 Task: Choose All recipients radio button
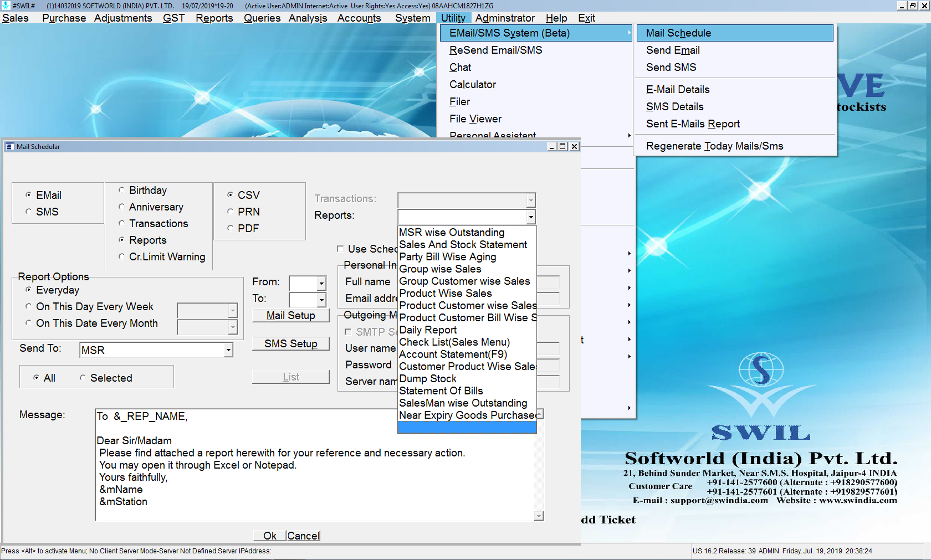(36, 378)
